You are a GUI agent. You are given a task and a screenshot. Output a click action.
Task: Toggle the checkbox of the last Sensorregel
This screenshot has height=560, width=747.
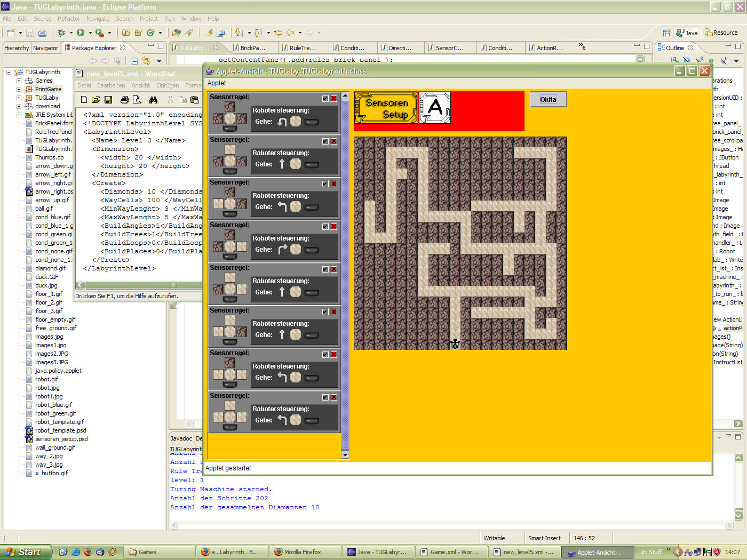tap(325, 397)
